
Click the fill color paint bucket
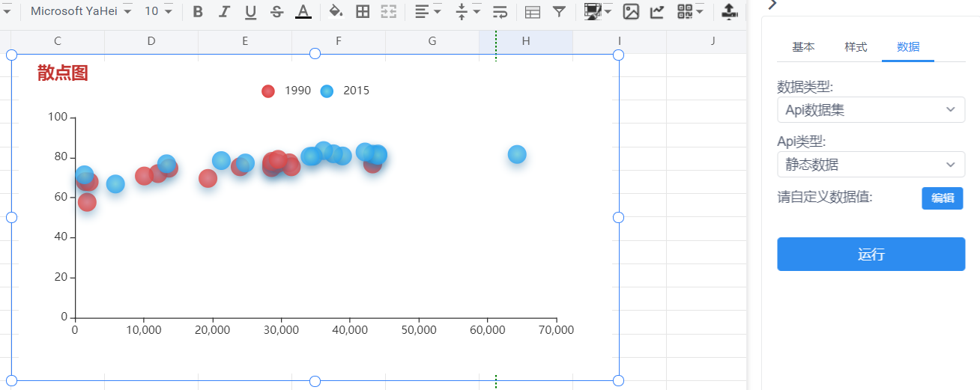click(x=336, y=11)
